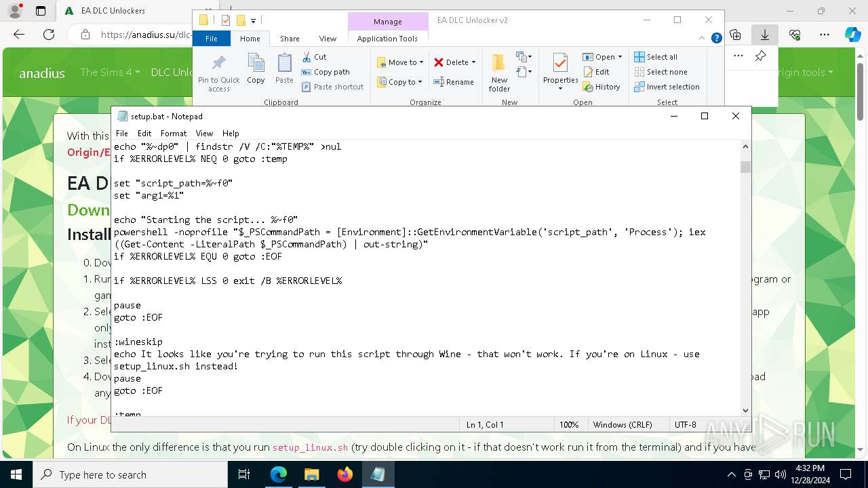
Task: Open Notepad Help menu
Action: pyautogui.click(x=231, y=134)
